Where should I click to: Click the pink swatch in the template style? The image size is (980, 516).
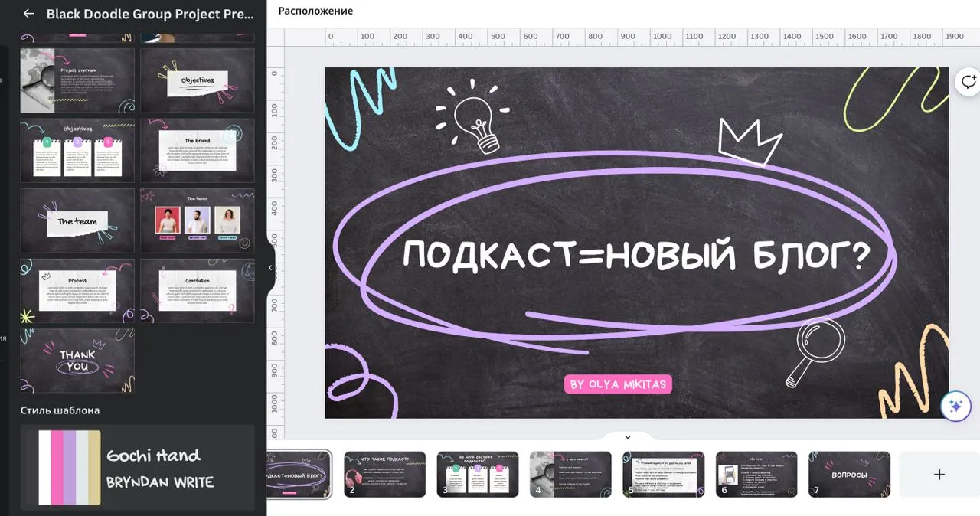point(57,468)
